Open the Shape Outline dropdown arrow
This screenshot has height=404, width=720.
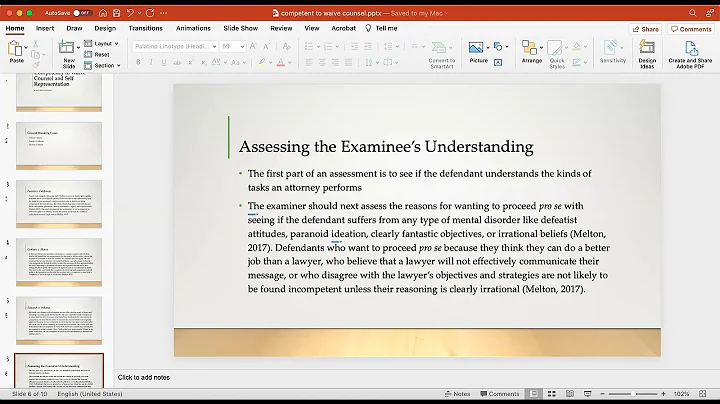[x=585, y=62]
